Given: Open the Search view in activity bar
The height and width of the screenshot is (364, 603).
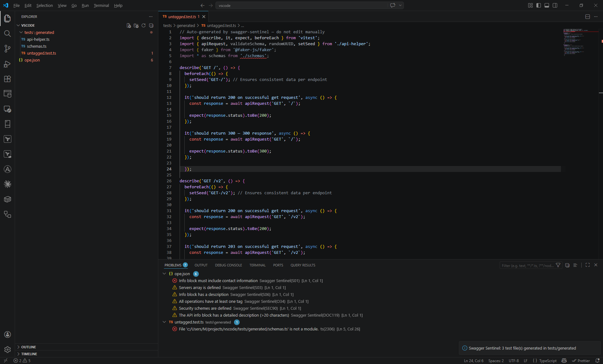Looking at the screenshot, I should [8, 34].
